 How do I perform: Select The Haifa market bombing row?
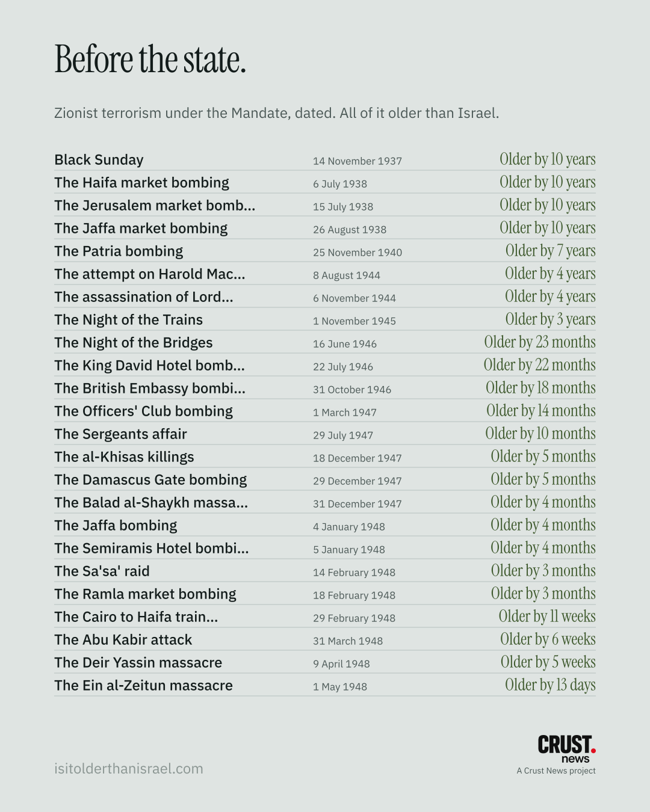click(x=325, y=182)
